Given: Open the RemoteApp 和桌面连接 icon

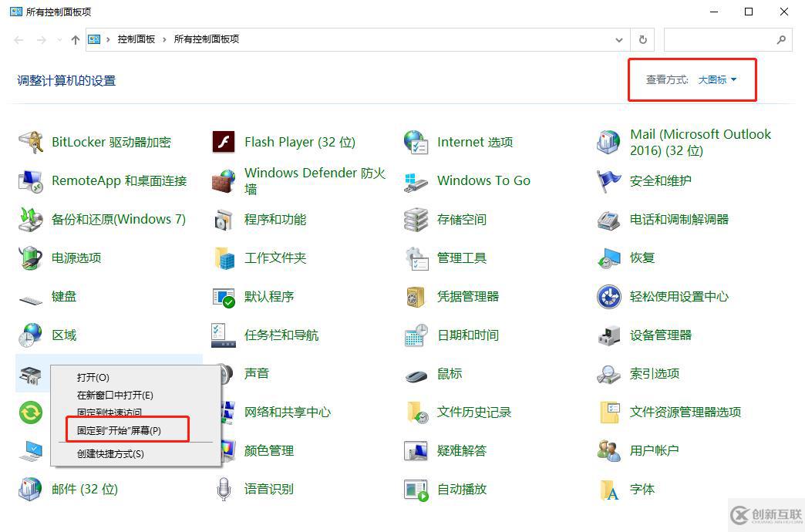Looking at the screenshot, I should coord(31,180).
